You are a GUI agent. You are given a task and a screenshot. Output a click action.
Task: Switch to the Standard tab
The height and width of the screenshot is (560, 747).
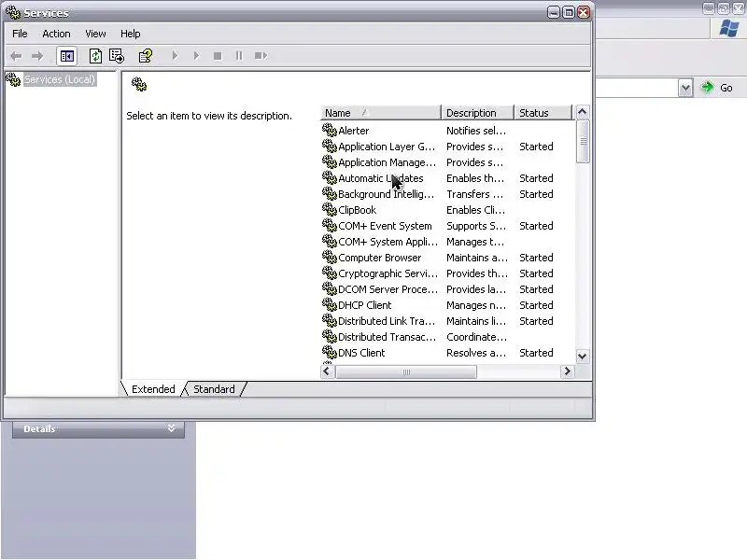[x=214, y=389]
